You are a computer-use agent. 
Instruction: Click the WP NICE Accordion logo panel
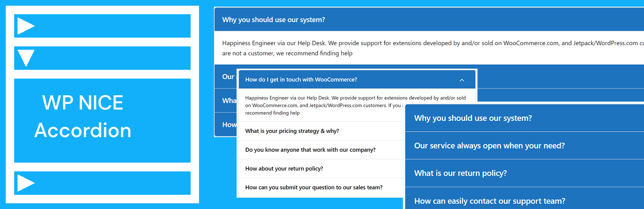(102, 120)
